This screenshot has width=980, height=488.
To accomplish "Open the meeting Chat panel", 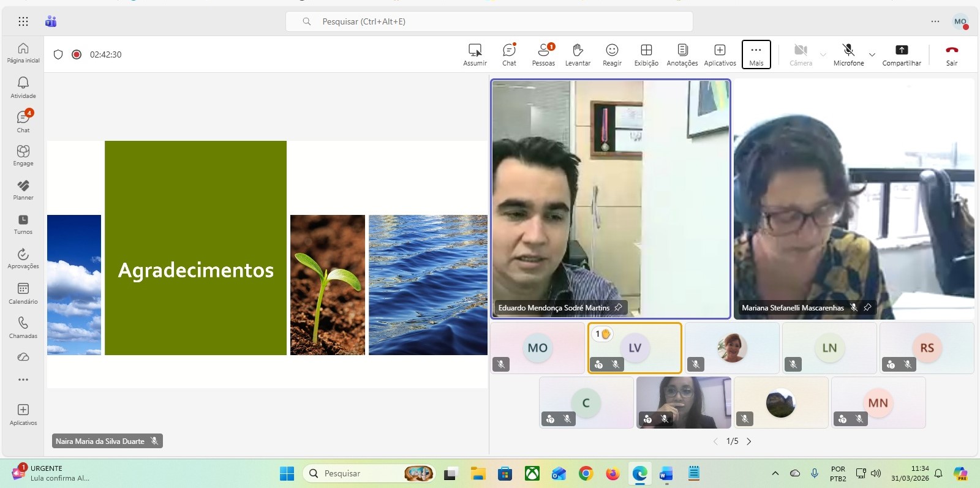I will click(x=509, y=54).
